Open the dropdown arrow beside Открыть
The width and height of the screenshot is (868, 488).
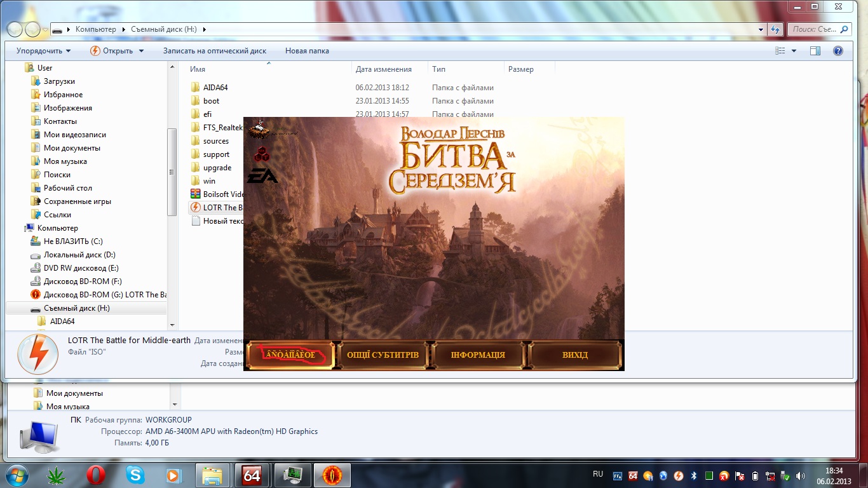pyautogui.click(x=141, y=51)
